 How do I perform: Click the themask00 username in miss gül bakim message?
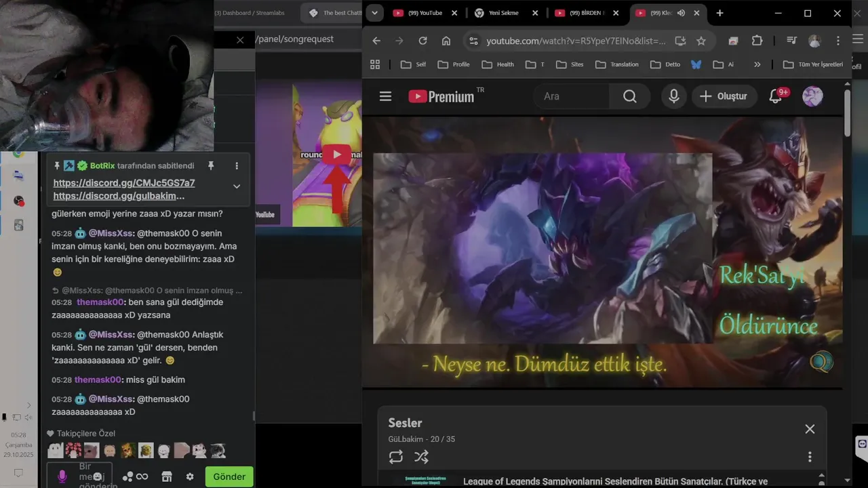click(98, 380)
